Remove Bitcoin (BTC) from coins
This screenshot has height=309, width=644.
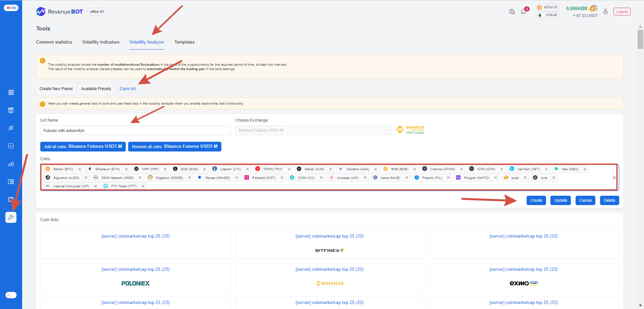coord(80,169)
